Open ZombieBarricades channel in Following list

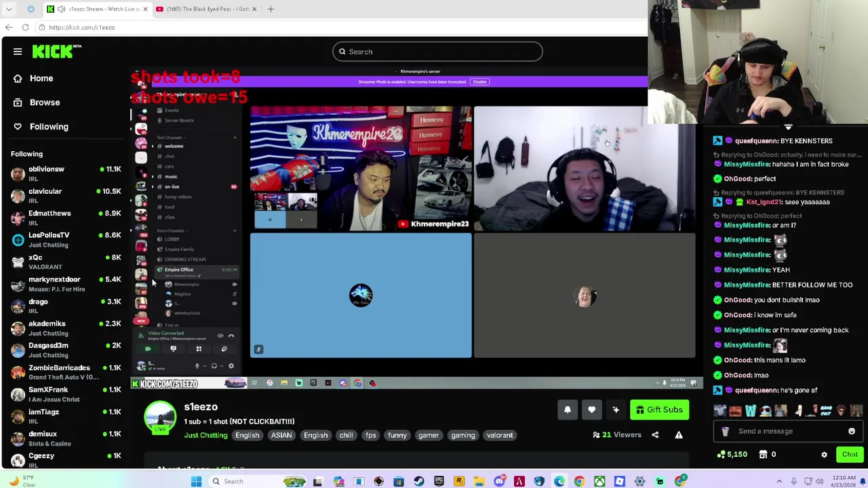pos(66,372)
